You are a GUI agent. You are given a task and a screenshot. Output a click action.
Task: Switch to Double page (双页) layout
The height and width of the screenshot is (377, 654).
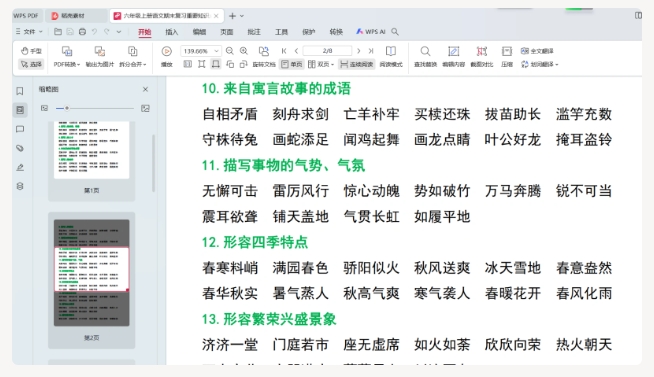[x=318, y=64]
